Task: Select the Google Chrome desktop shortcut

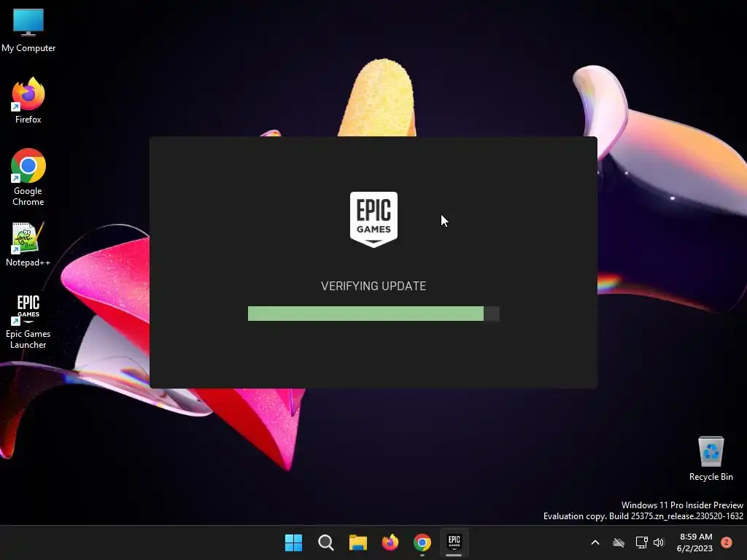Action: click(x=28, y=176)
